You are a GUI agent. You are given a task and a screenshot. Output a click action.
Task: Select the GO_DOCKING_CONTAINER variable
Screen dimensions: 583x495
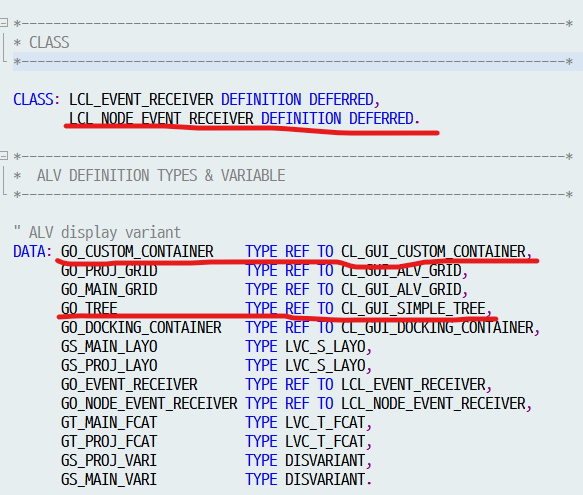[141, 328]
